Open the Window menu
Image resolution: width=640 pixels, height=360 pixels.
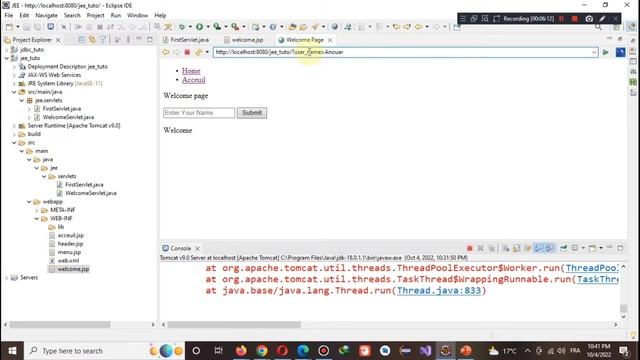tap(138, 15)
